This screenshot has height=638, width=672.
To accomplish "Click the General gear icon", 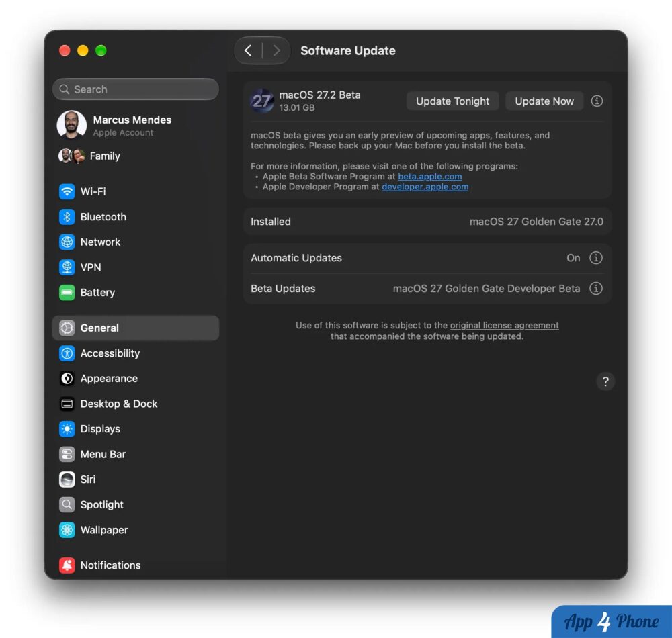I will tap(67, 328).
